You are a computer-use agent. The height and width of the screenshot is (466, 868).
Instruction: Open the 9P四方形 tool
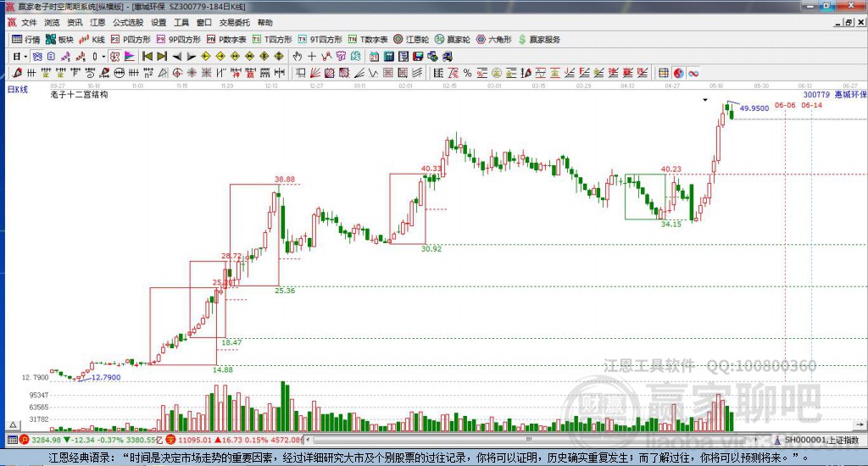click(x=178, y=39)
